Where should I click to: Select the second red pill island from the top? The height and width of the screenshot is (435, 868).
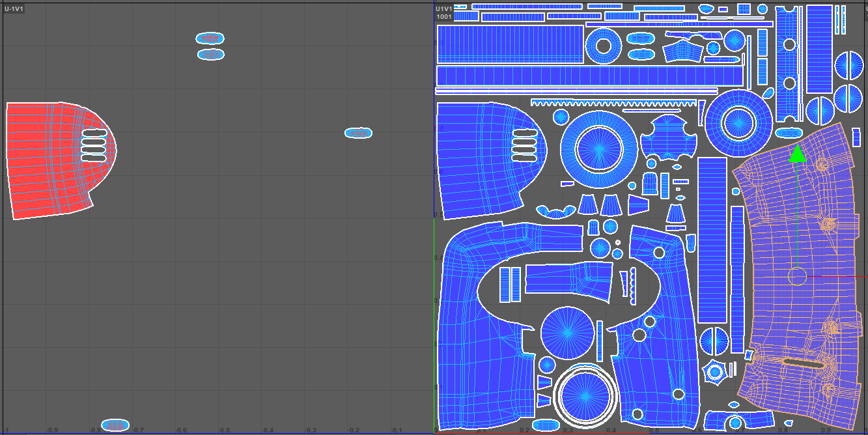210,54
